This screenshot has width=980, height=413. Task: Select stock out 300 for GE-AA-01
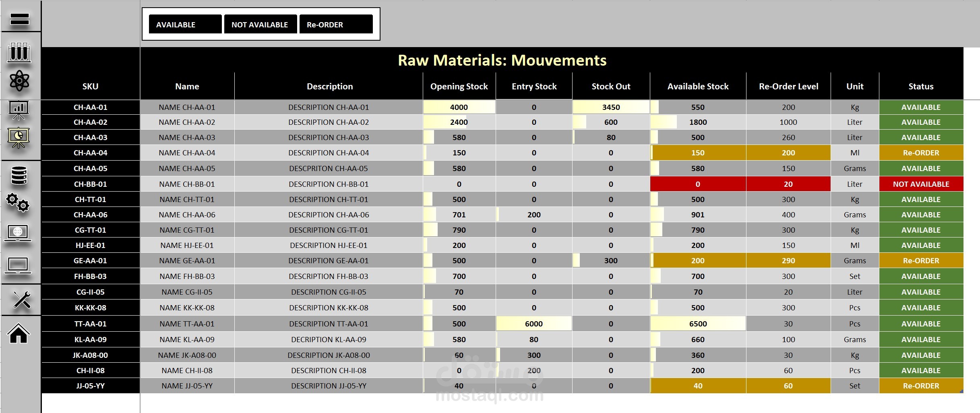tap(611, 260)
